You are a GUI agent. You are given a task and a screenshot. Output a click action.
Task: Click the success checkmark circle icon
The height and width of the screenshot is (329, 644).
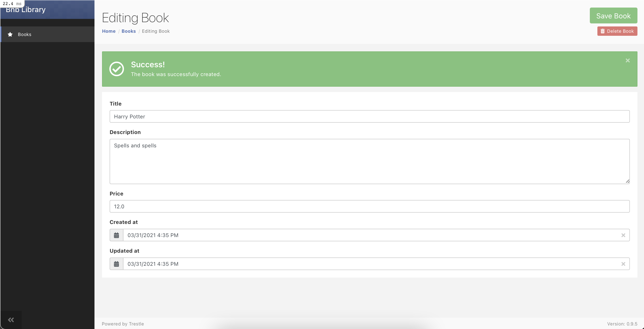click(116, 69)
